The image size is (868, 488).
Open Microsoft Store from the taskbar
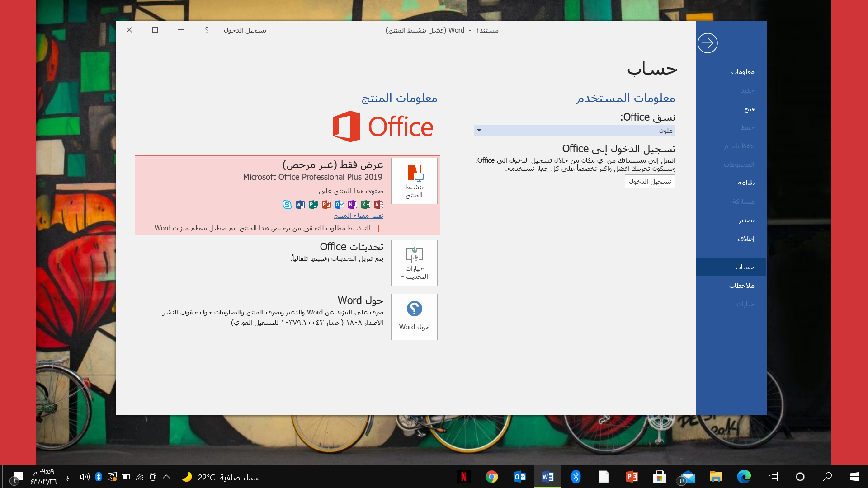[660, 477]
